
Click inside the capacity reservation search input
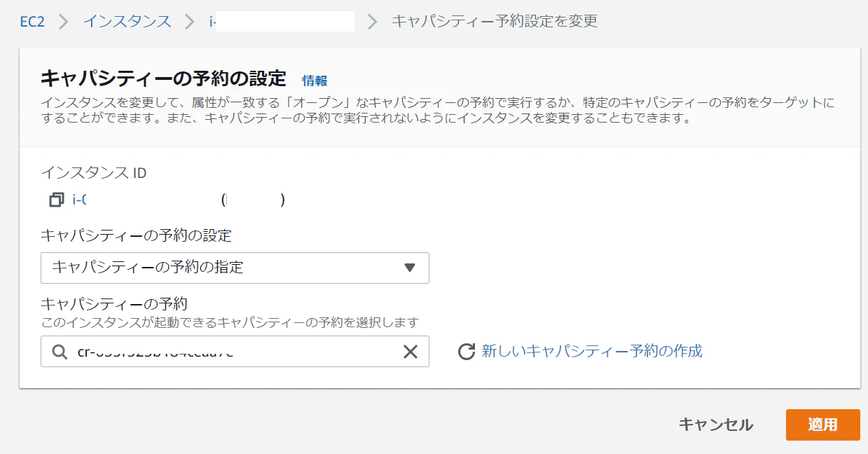point(235,352)
